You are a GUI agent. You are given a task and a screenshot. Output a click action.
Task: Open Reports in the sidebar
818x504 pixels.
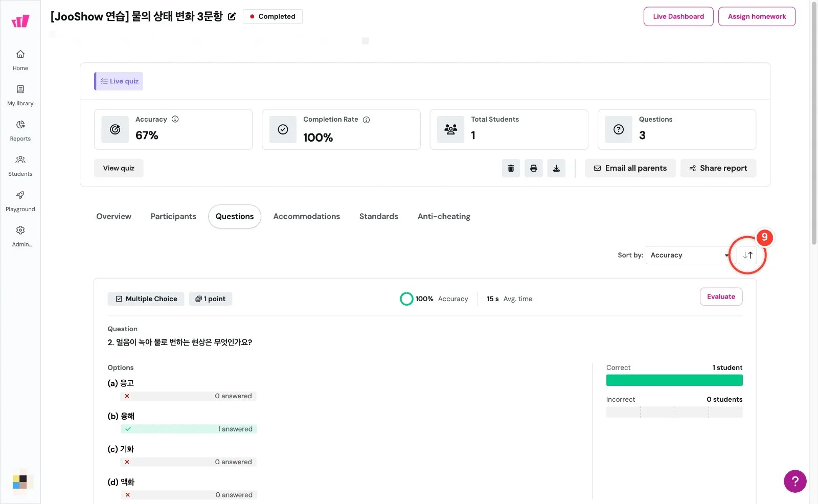pos(20,130)
